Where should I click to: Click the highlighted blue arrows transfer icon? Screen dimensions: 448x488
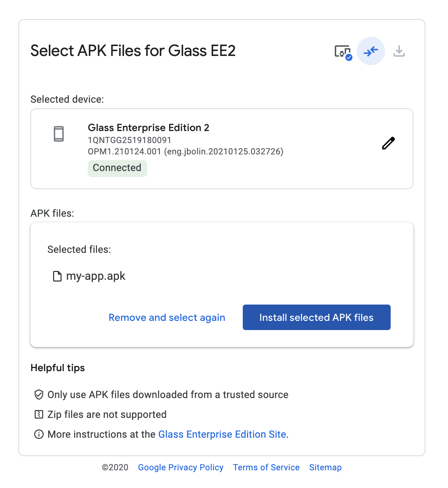[x=371, y=51]
